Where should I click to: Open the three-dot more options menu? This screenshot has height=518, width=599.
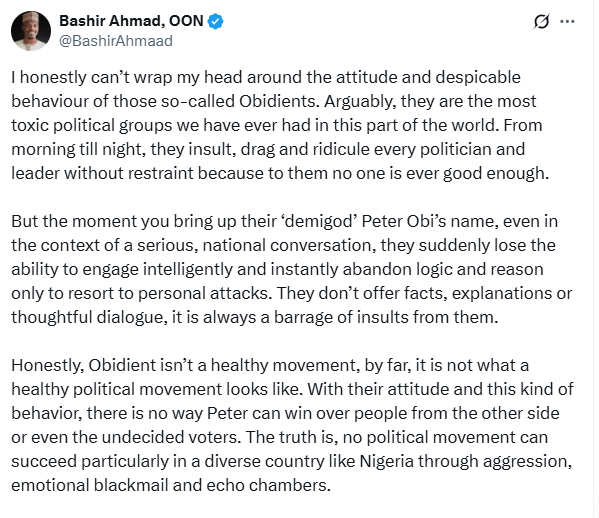567,21
